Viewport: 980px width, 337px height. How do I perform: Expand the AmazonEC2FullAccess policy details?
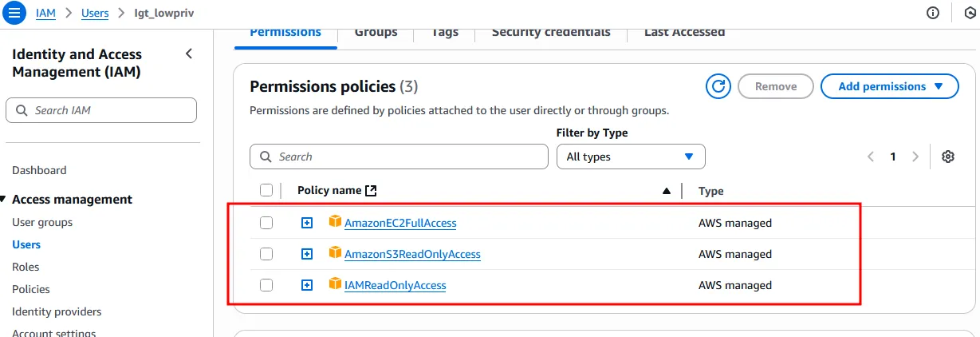click(307, 223)
